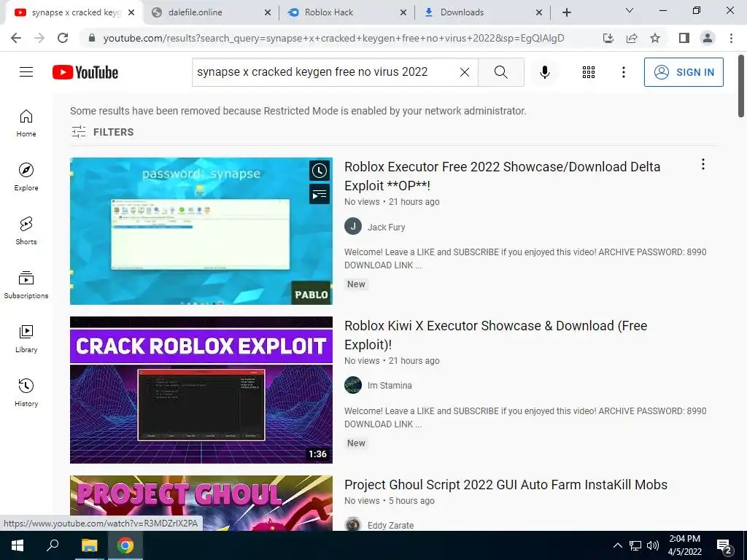Open YouTube settings three-dot menu
This screenshot has width=747, height=560.
[x=624, y=72]
